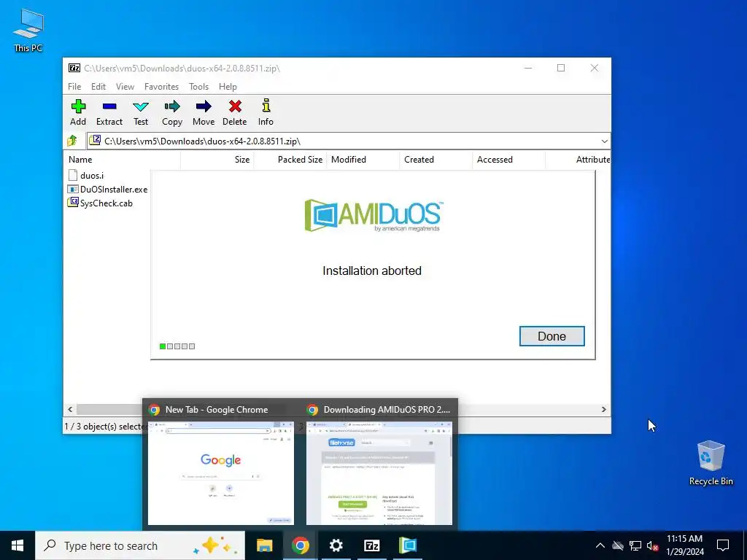Click Done in AMIDuOS installer

point(551,336)
